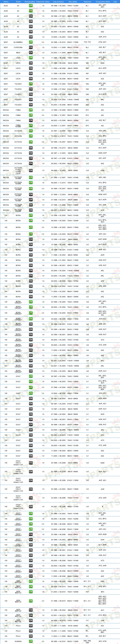Click production years 09.1995 -> 03.2010
This screenshot has width=120, height=644.
(58, 642)
